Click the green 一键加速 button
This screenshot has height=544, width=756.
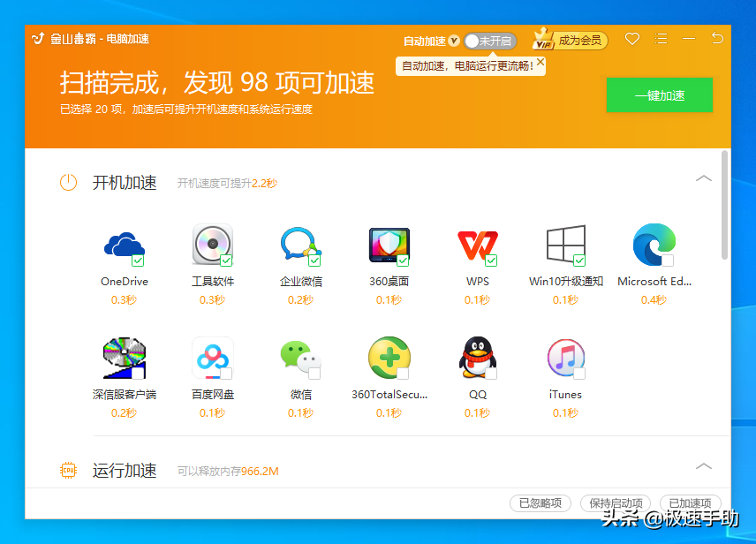tap(659, 95)
